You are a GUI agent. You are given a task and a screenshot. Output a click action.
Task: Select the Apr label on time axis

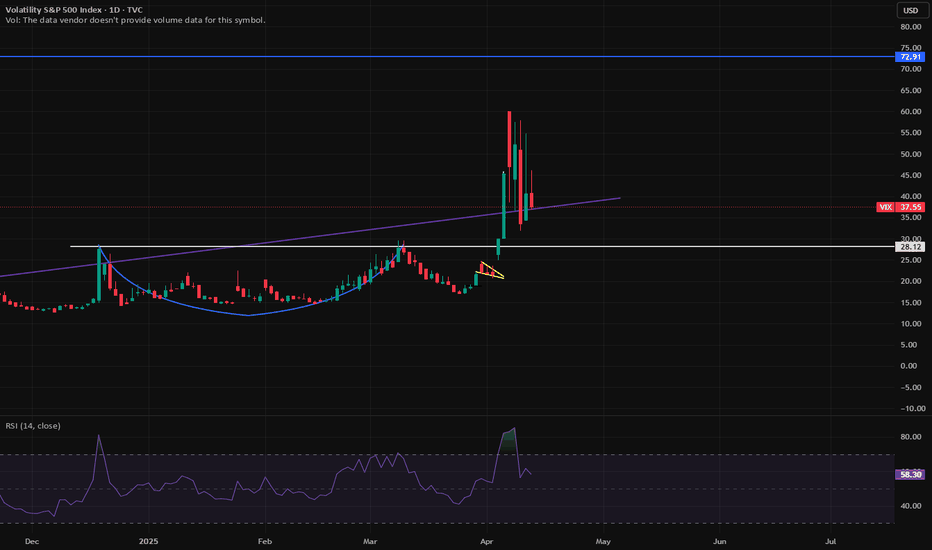(x=486, y=541)
